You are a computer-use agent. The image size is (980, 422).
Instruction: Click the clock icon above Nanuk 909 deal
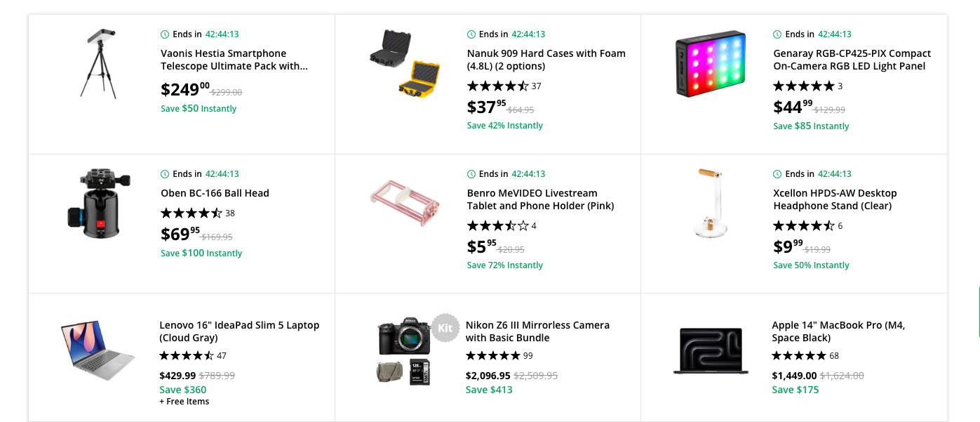(471, 34)
